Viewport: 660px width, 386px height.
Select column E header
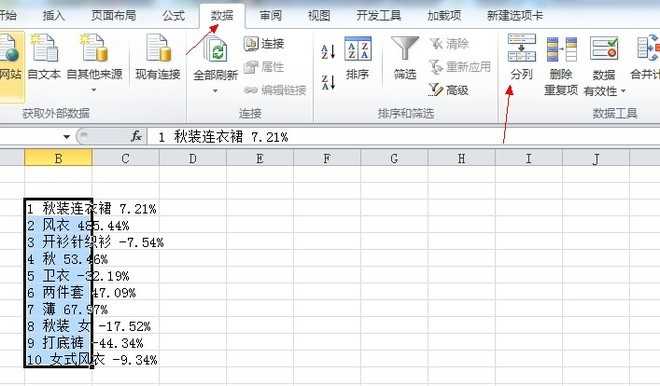click(x=260, y=158)
